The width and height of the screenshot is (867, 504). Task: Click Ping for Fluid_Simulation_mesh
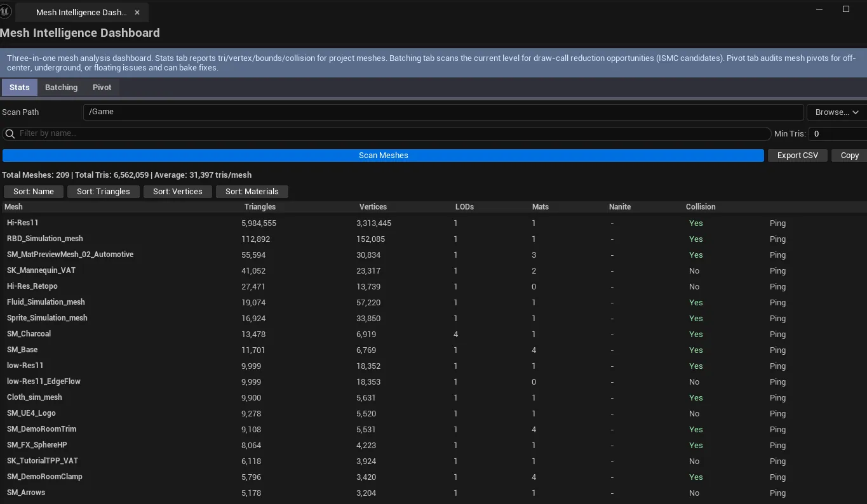[x=777, y=303]
